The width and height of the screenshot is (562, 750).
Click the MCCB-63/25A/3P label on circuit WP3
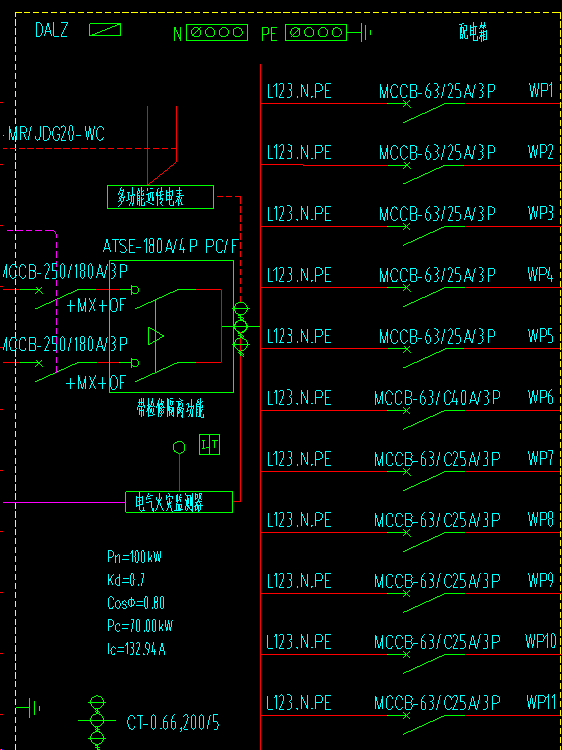point(438,214)
